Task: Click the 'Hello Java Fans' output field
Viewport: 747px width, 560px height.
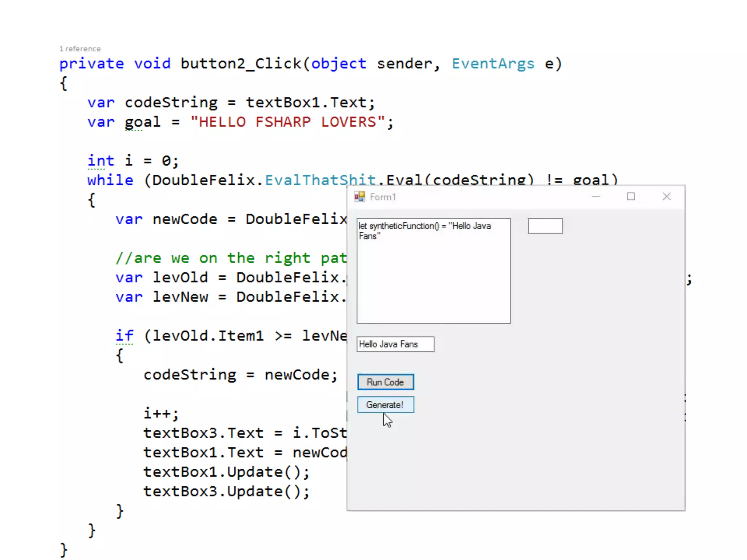Action: click(395, 344)
